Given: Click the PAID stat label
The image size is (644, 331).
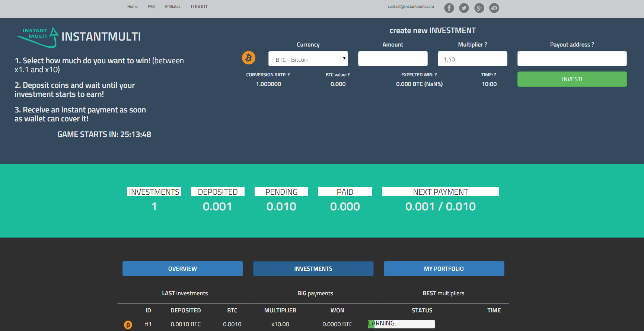Looking at the screenshot, I should [x=345, y=192].
